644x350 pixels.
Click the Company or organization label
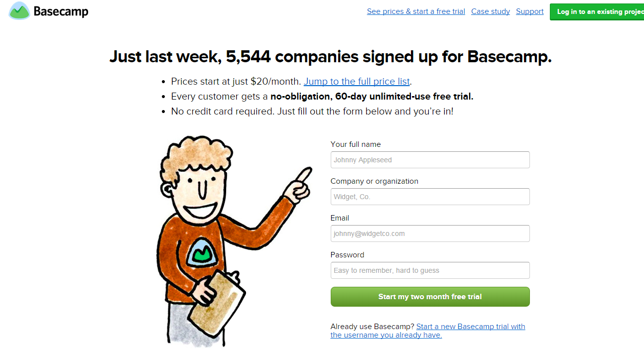click(375, 181)
